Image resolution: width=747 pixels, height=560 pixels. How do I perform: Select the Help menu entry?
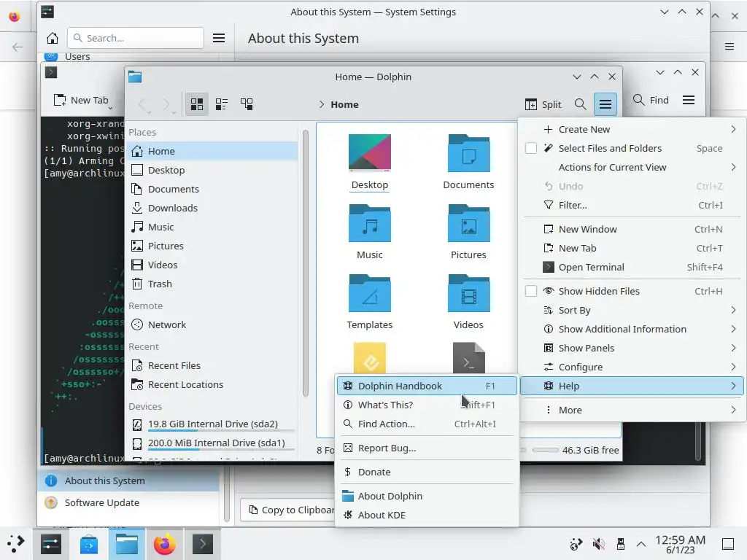632,386
